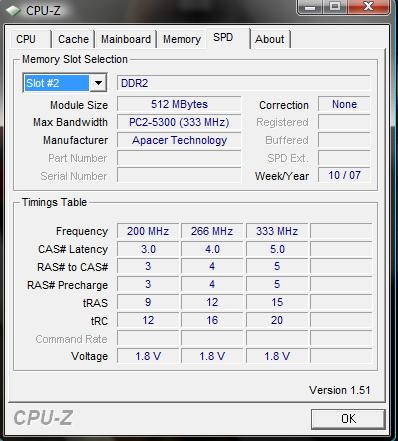
Task: Click the empty SPD Ext. field
Action: pyautogui.click(x=344, y=158)
